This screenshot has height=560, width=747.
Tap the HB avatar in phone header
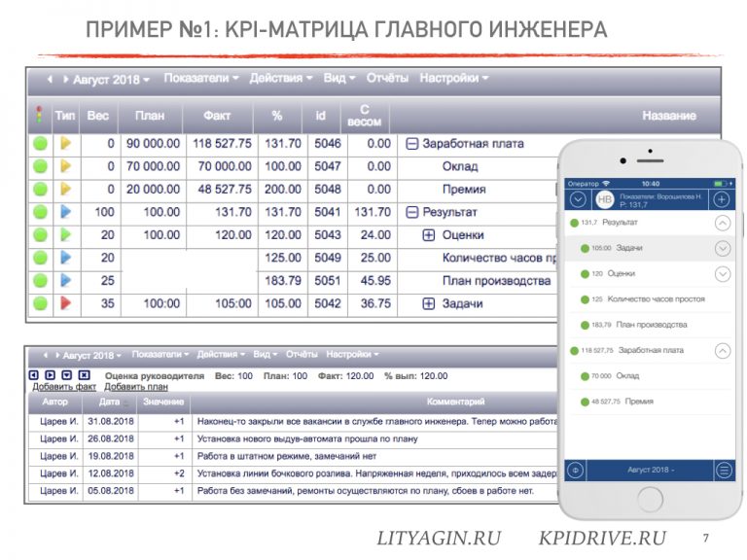tap(605, 199)
